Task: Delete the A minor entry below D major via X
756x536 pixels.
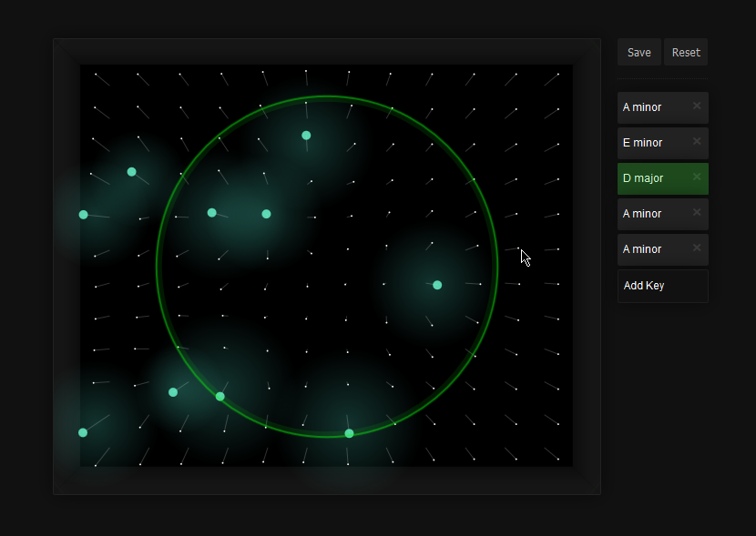Action: pyautogui.click(x=697, y=212)
